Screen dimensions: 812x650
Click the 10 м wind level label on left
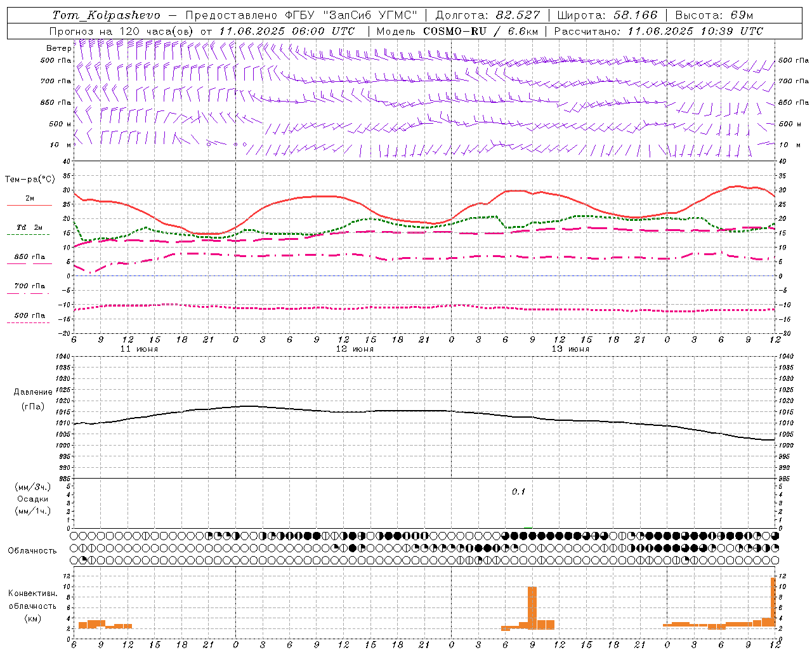point(61,145)
